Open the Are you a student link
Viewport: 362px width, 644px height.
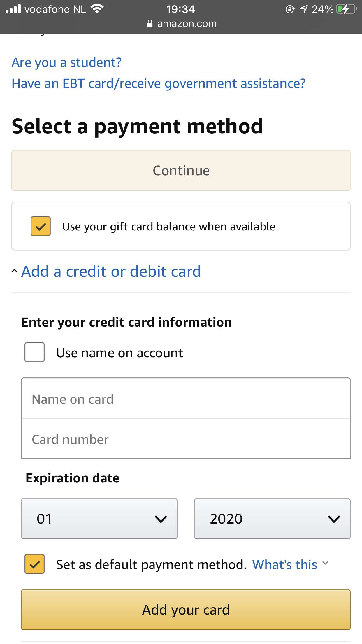tap(66, 63)
